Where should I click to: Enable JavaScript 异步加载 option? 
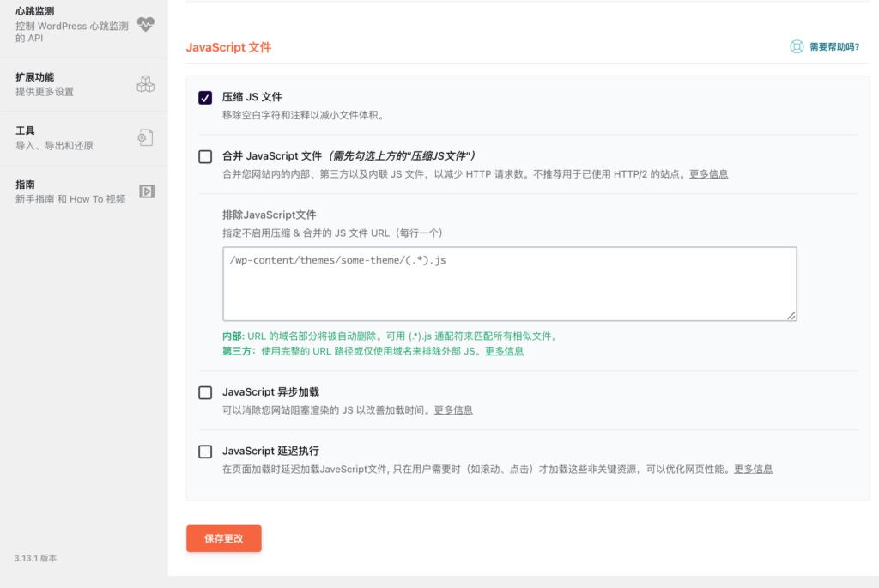coord(203,392)
